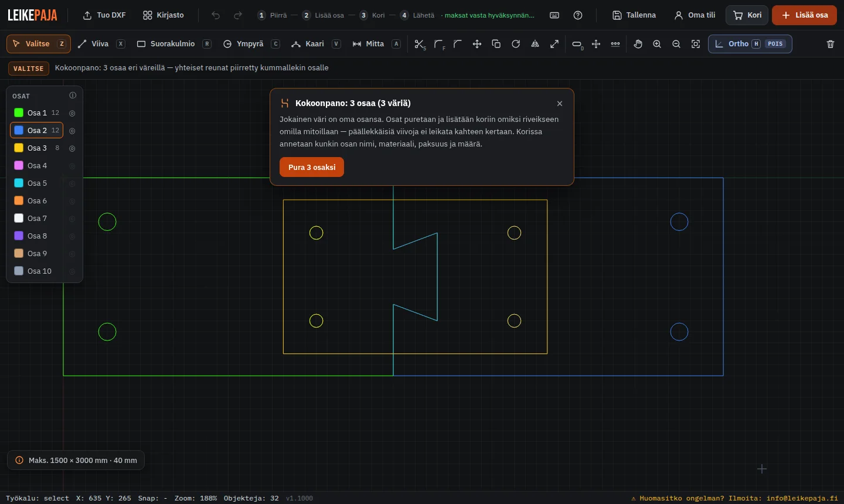Close the Kokoonpano popup

coord(560,104)
